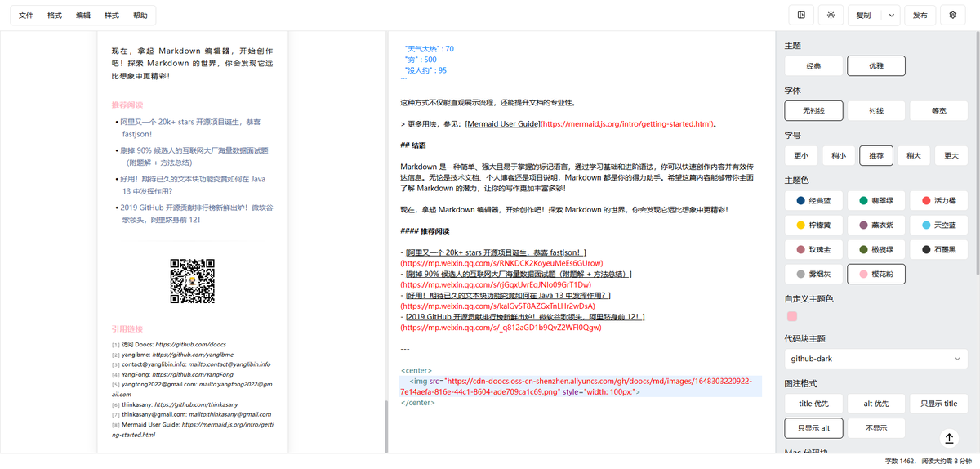Click footnote [4] YangFong in preview
Image resolution: width=980 pixels, height=469 pixels.
point(172,373)
